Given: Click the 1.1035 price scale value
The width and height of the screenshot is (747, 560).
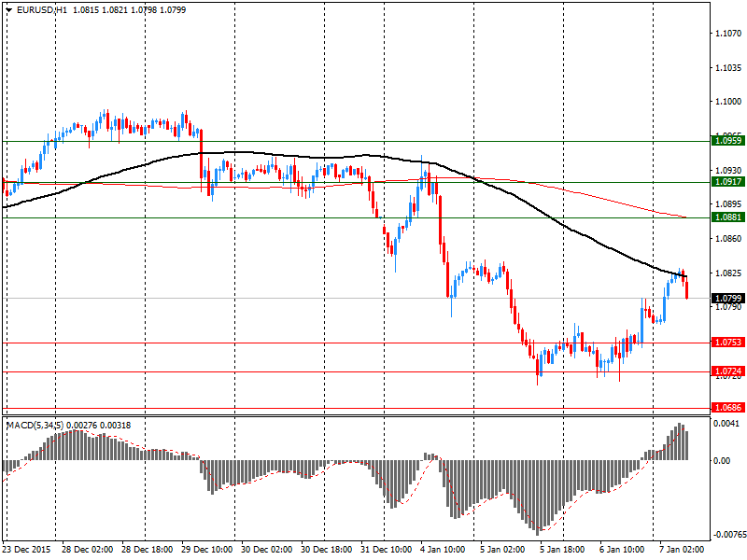Looking at the screenshot, I should click(728, 67).
